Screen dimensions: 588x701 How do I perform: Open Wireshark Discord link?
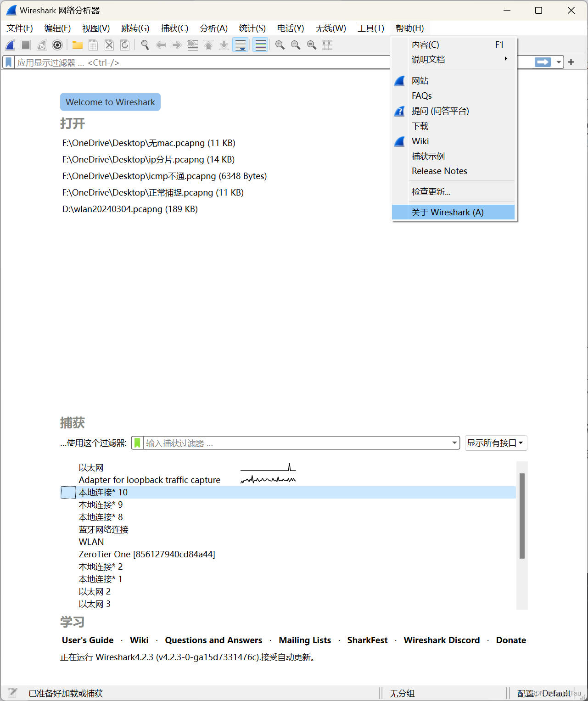442,640
